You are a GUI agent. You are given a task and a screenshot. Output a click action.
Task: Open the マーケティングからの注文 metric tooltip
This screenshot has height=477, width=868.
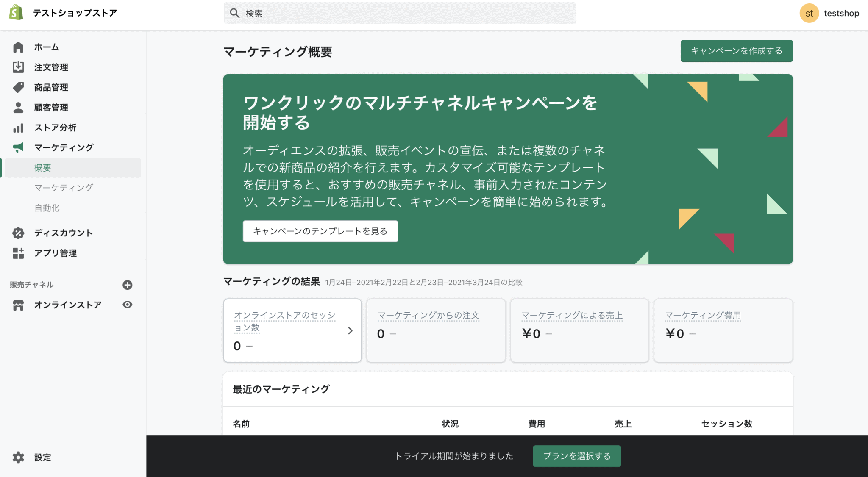click(428, 315)
